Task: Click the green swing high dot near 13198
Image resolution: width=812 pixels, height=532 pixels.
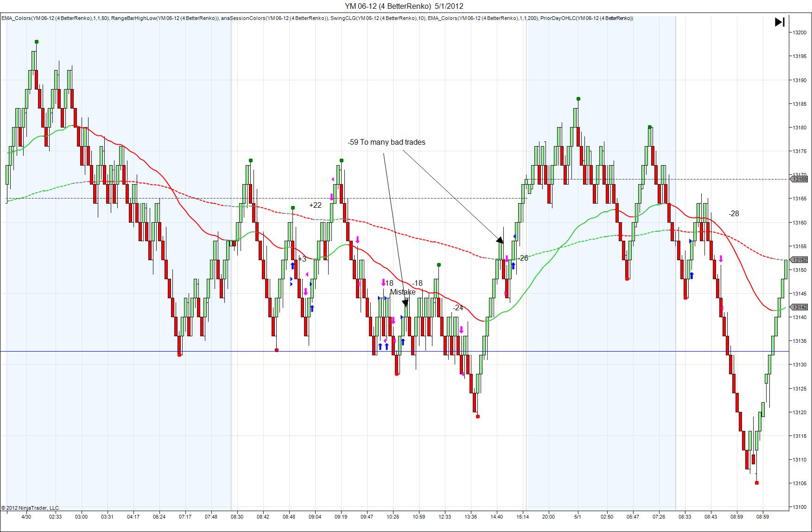Action: 37,42
